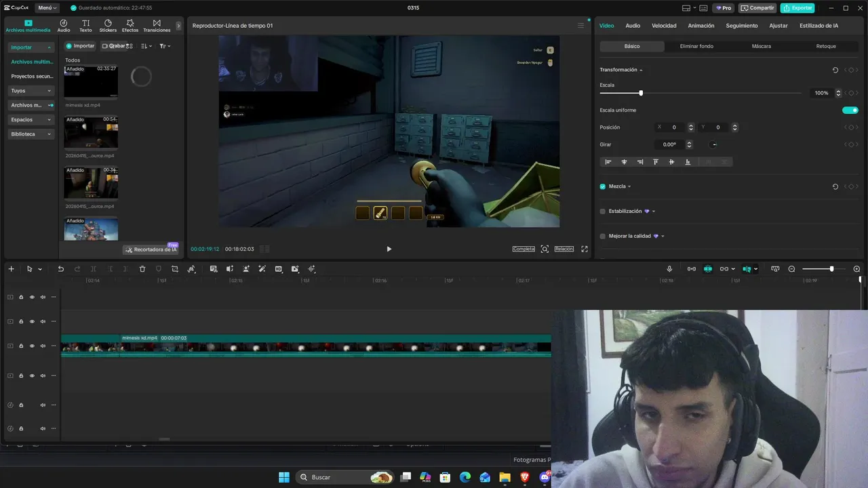Play the preview video
This screenshot has height=488, width=868.
(x=389, y=249)
